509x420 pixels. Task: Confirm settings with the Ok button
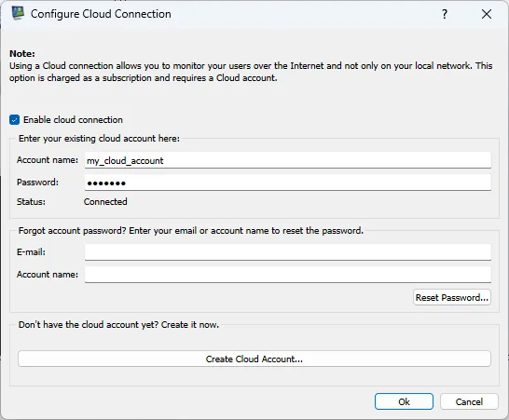(x=404, y=401)
